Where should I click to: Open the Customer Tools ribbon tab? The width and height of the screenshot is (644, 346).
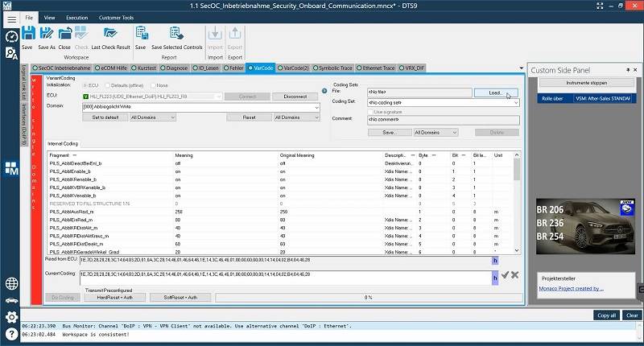point(116,17)
